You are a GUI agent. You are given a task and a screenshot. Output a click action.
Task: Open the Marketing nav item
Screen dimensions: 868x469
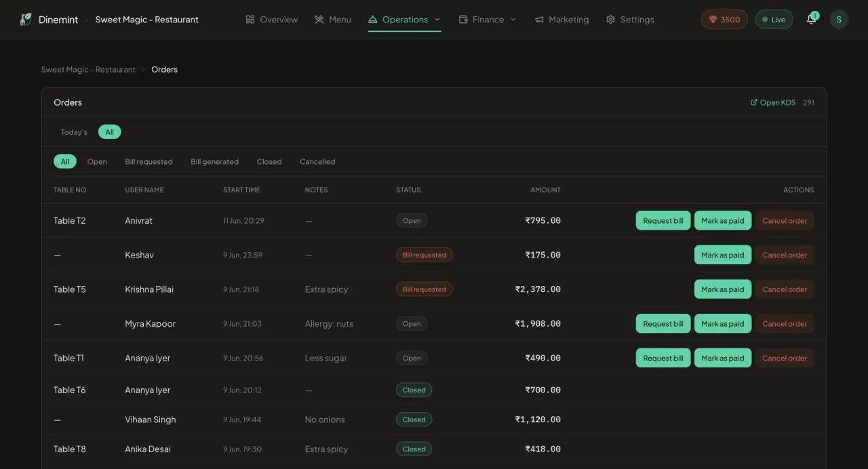[561, 20]
